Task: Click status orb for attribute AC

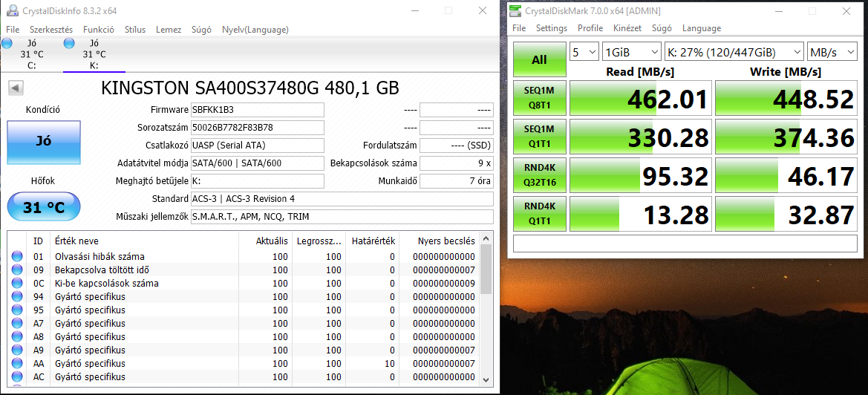Action: pos(17,376)
